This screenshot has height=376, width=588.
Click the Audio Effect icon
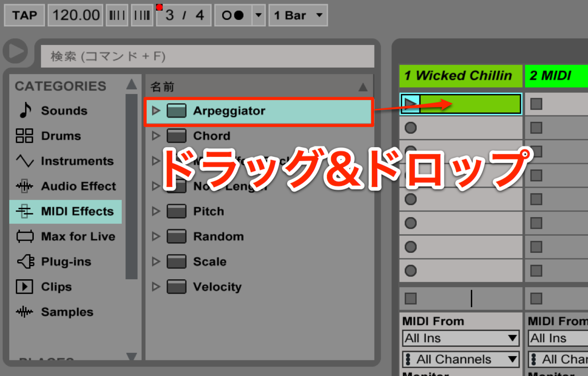pos(25,186)
